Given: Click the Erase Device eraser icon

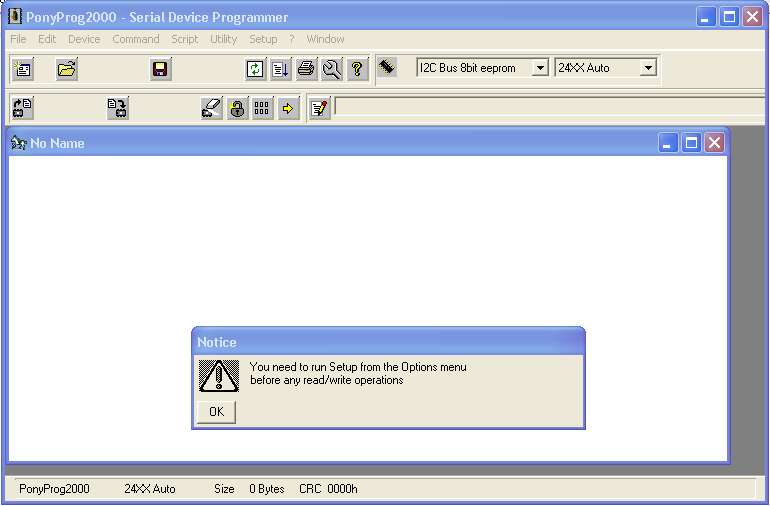Looking at the screenshot, I should [x=211, y=108].
